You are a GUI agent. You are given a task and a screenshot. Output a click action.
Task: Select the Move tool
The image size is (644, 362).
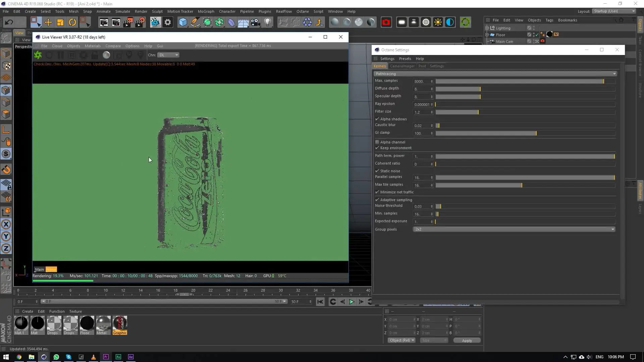coord(48,22)
